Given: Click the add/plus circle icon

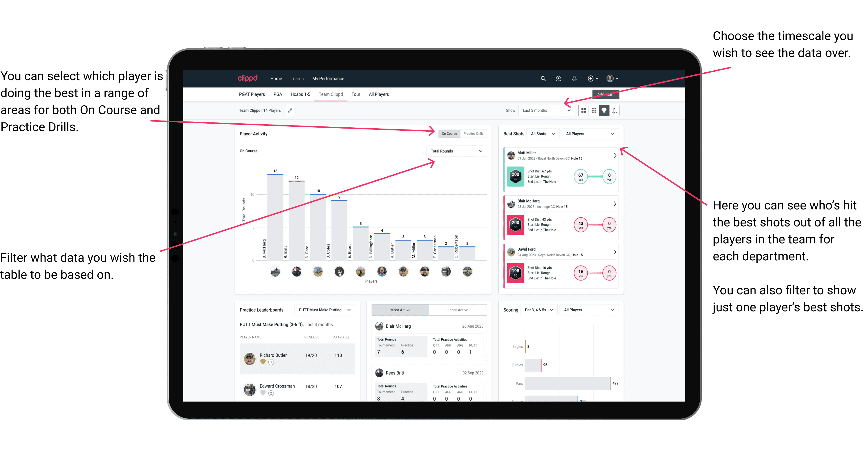Looking at the screenshot, I should 590,78.
